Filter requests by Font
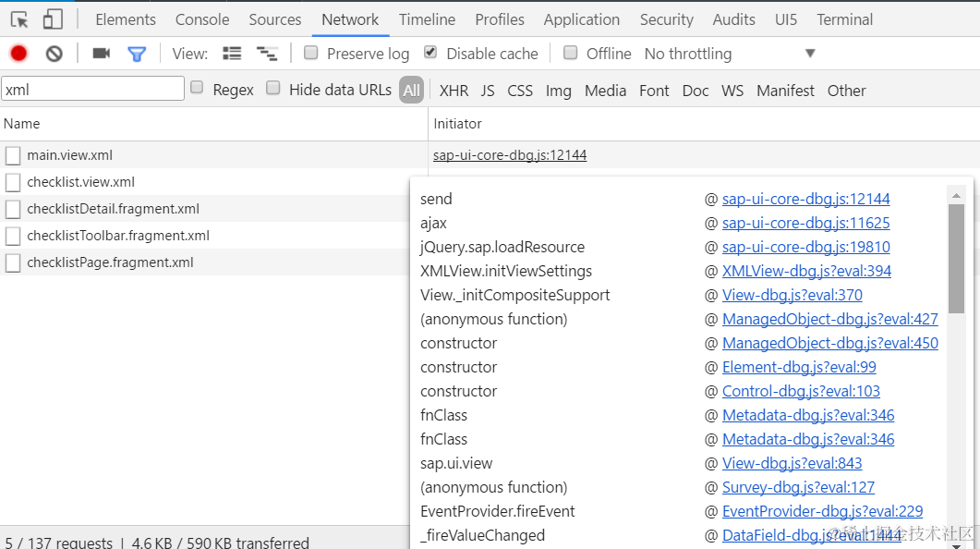Screen dimensions: 980x549 [x=654, y=91]
